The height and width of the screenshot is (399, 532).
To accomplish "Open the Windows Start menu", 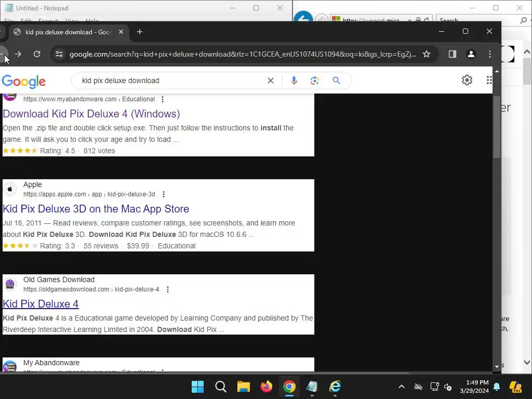I will coord(197,387).
